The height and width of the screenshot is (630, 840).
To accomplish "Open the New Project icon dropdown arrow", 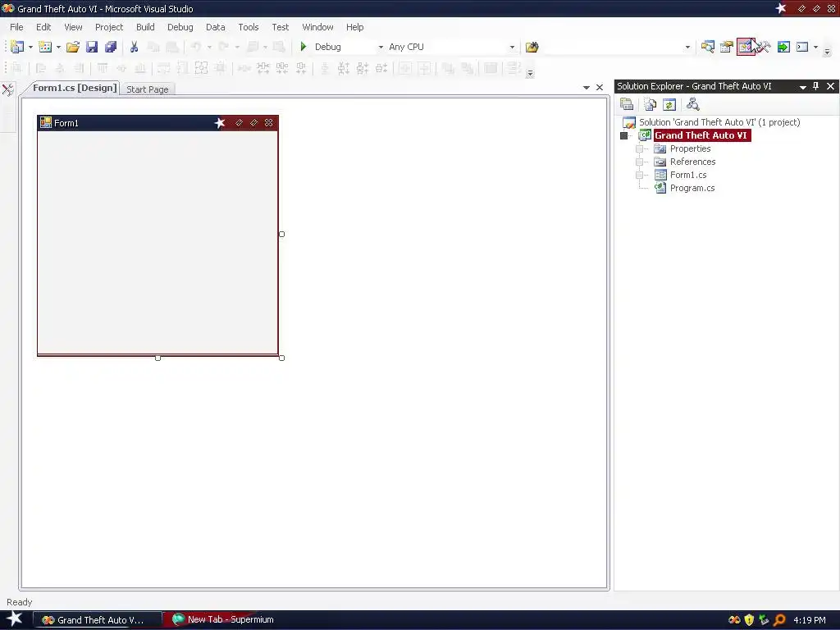I will [x=30, y=47].
